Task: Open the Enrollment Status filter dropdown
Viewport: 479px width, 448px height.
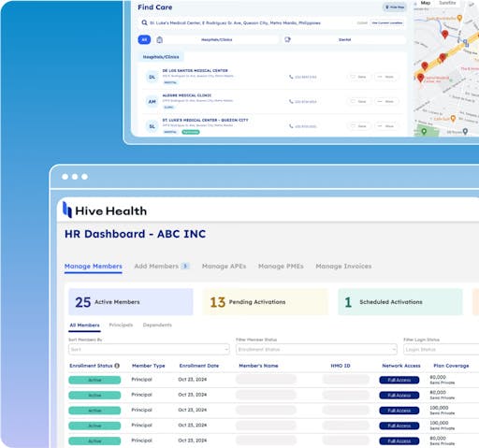Action: (316, 349)
